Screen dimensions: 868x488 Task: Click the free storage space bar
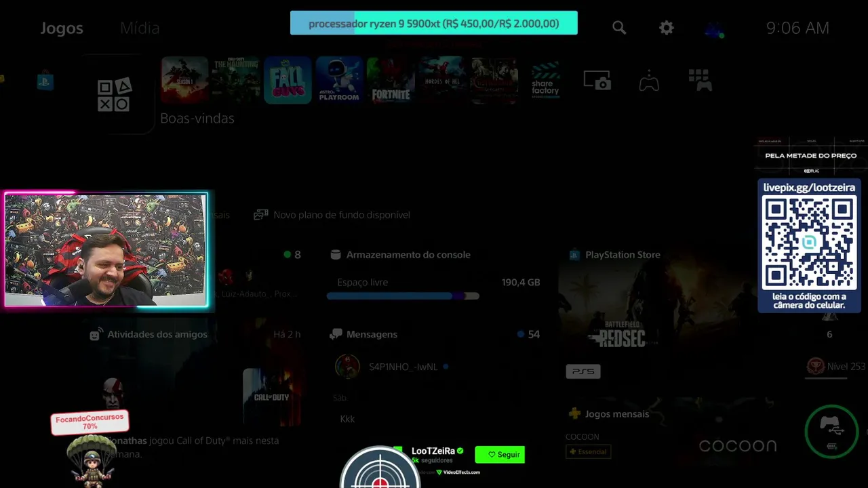[403, 296]
